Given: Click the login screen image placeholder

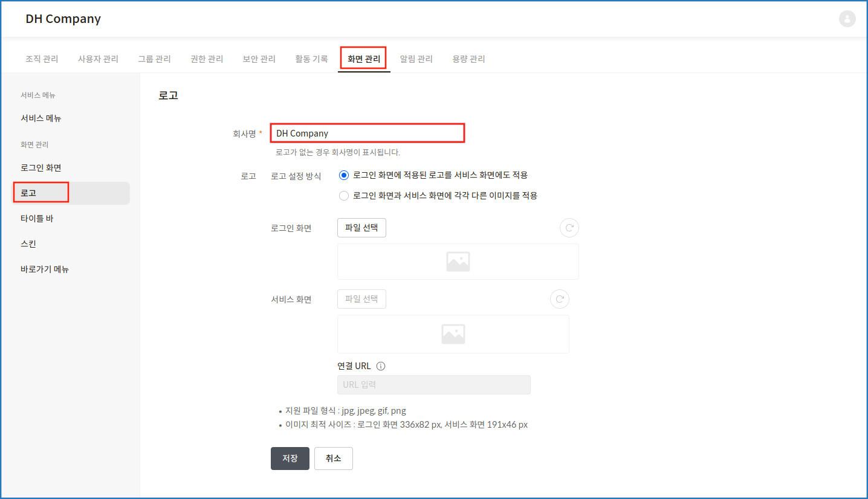Looking at the screenshot, I should click(x=458, y=262).
